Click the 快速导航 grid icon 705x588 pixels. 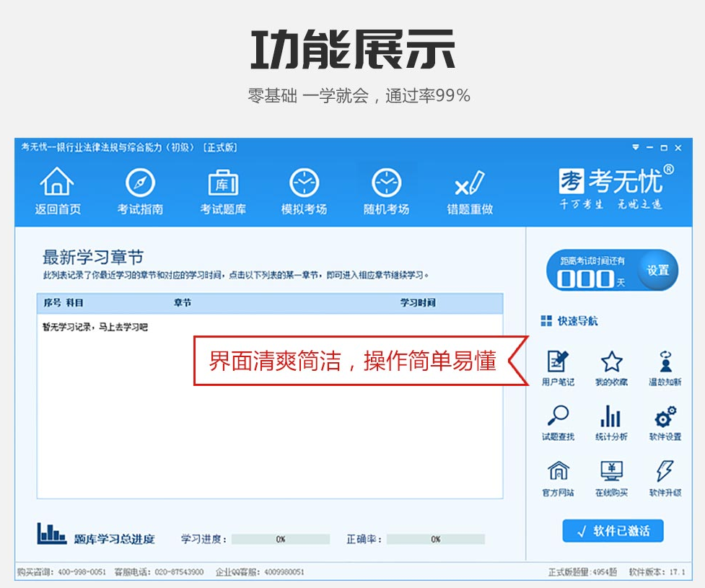click(x=546, y=320)
